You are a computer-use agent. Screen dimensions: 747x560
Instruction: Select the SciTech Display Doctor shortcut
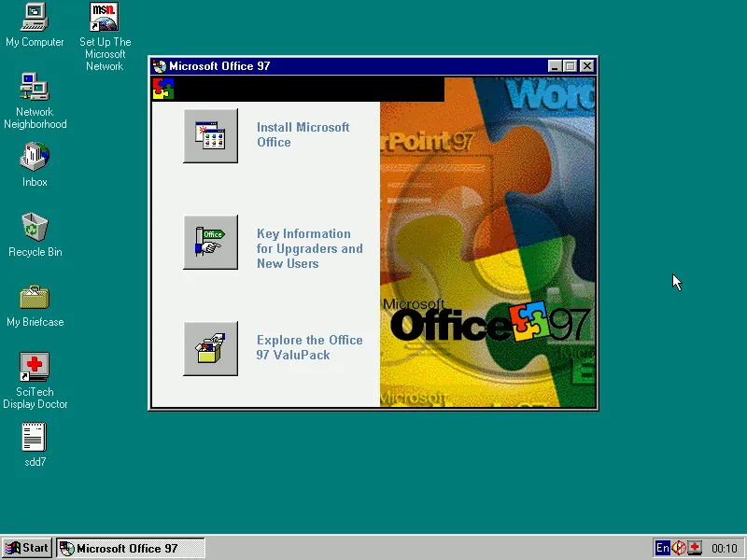coord(35,381)
